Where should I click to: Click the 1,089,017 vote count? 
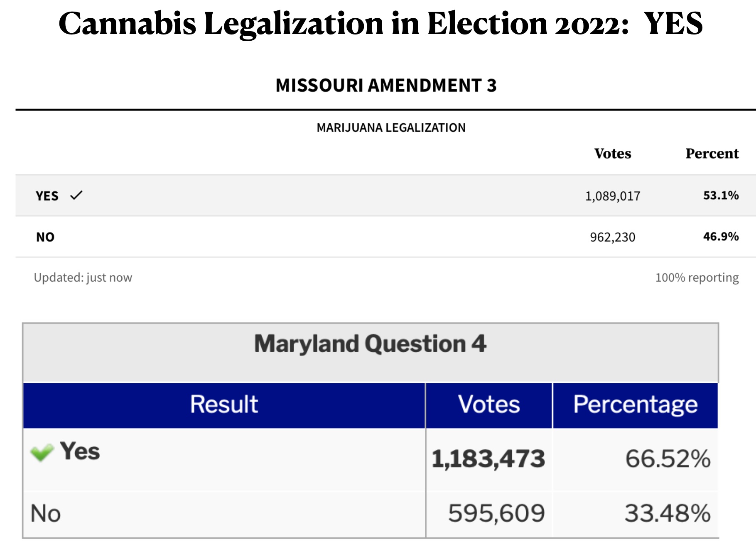[613, 196]
